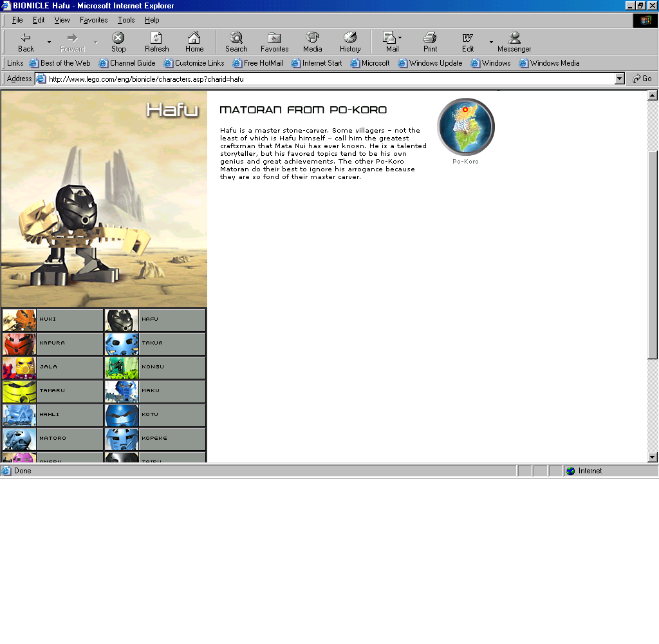Click the KONGU character name button
This screenshot has width=659, height=644.
(172, 368)
